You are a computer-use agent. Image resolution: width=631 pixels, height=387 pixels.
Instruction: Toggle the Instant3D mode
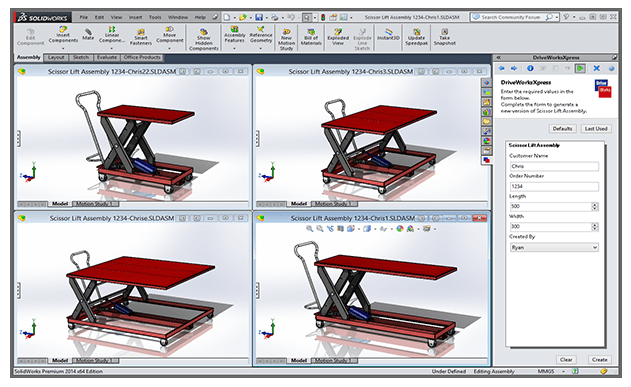pos(388,34)
